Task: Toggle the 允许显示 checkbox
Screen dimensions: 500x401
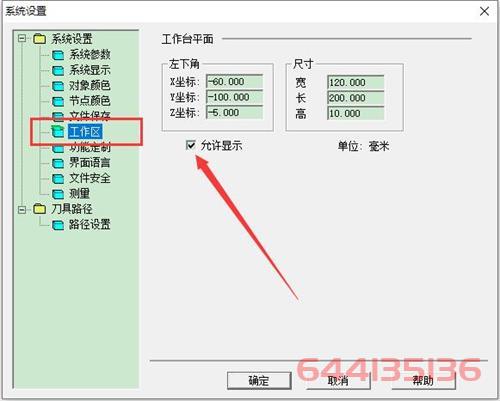Action: pos(191,145)
